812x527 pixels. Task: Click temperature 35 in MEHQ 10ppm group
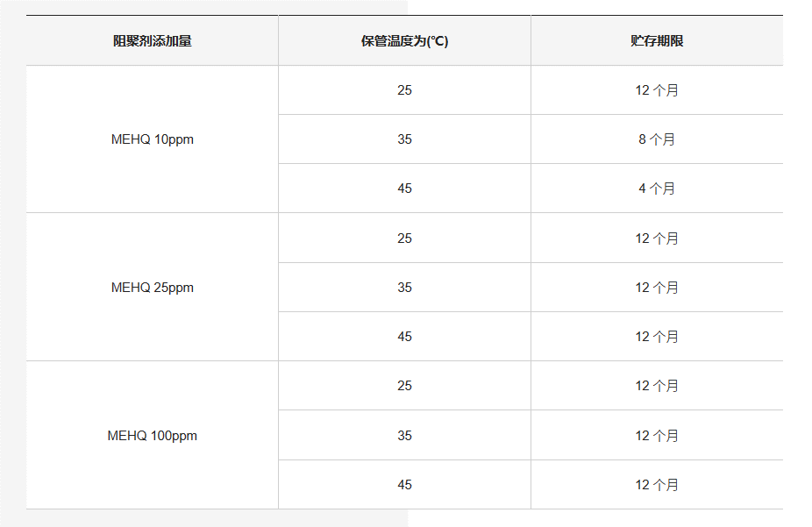tap(404, 139)
